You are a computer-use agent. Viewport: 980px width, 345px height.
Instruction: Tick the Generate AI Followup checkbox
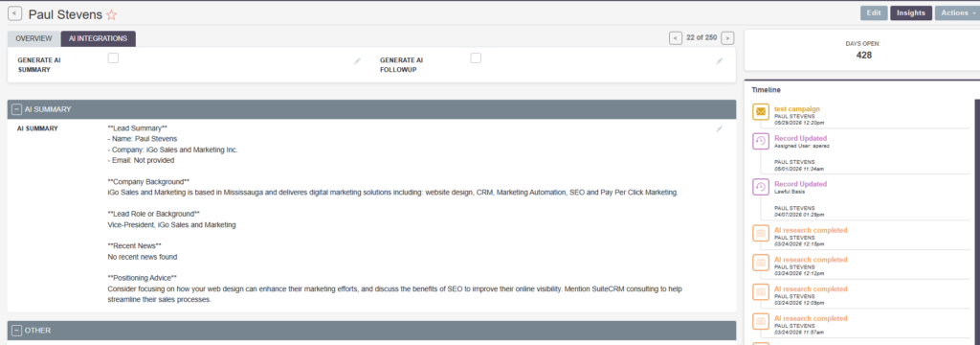476,58
